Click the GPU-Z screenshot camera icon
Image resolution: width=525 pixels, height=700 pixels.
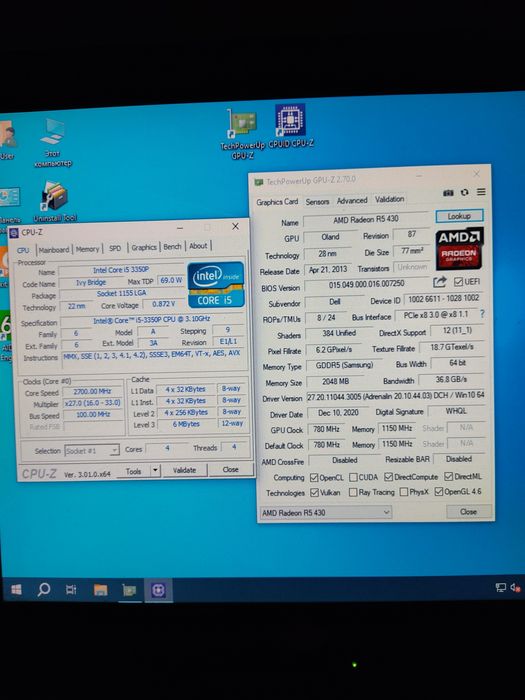448,192
